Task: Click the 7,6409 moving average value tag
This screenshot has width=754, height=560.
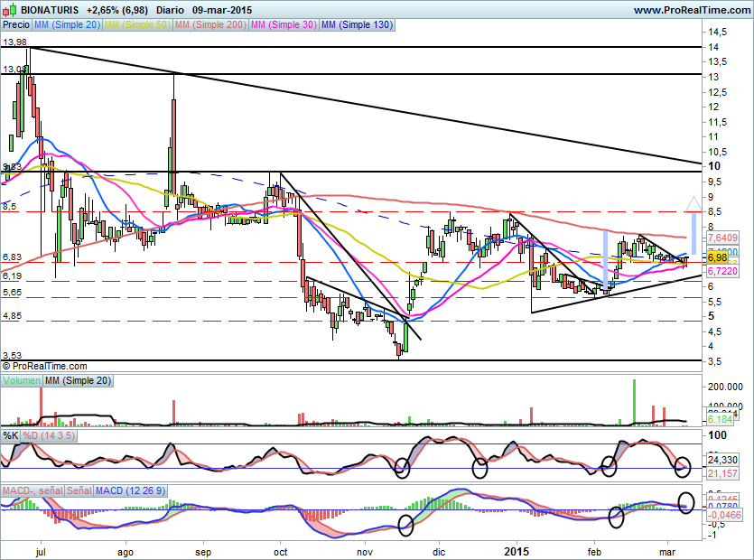Action: (x=722, y=238)
